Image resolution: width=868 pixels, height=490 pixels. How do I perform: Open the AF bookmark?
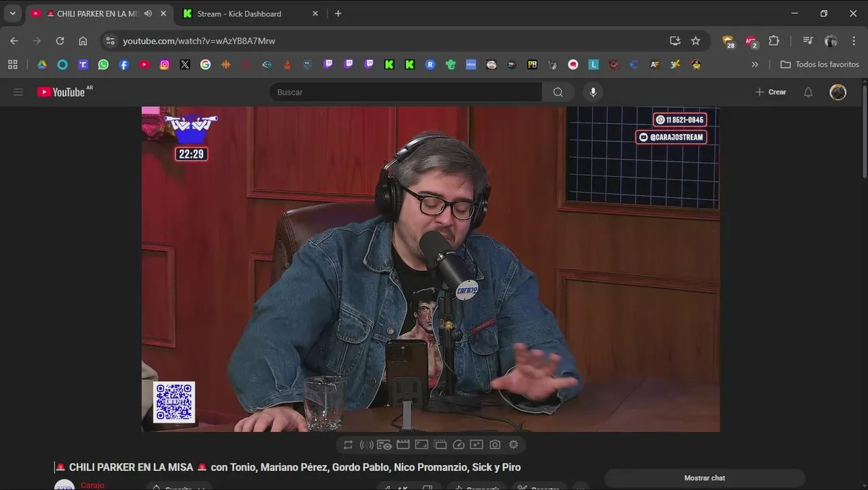click(655, 65)
